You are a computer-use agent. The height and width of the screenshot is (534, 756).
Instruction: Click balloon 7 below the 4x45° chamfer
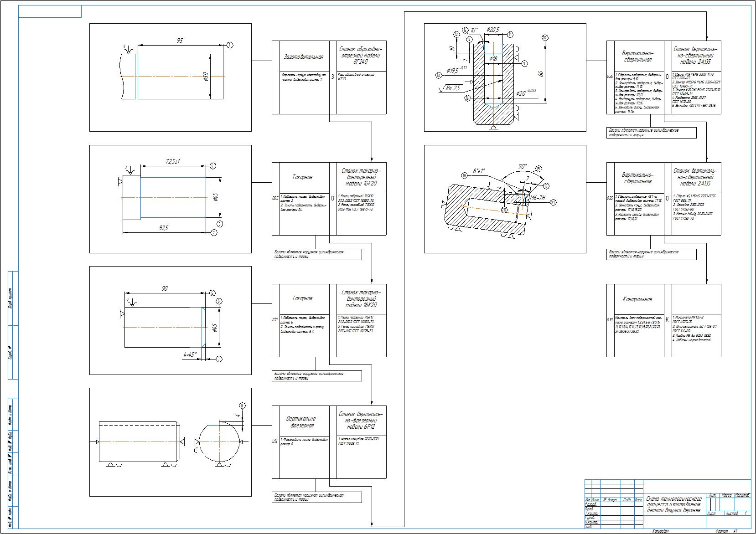(x=219, y=359)
